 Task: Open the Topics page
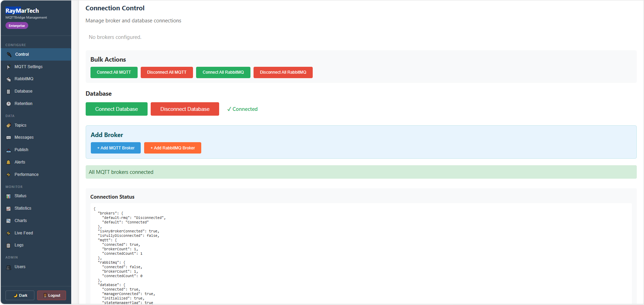[x=36, y=125]
